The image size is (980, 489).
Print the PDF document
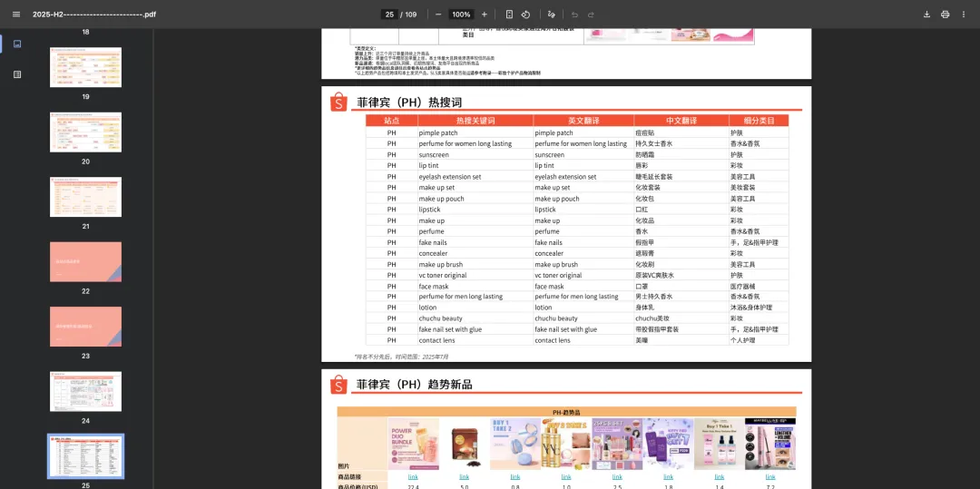click(946, 15)
